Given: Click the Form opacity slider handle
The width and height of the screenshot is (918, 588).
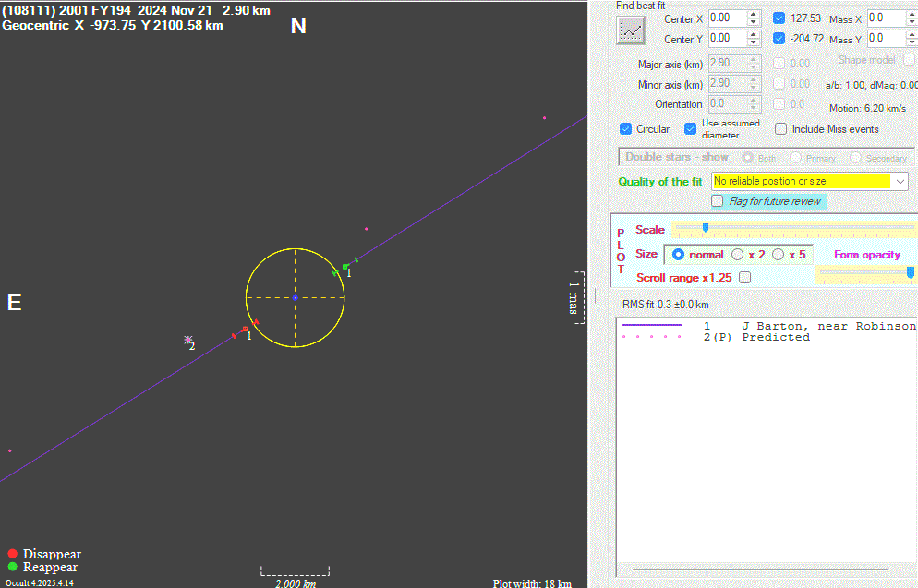Looking at the screenshot, I should coord(911,272).
